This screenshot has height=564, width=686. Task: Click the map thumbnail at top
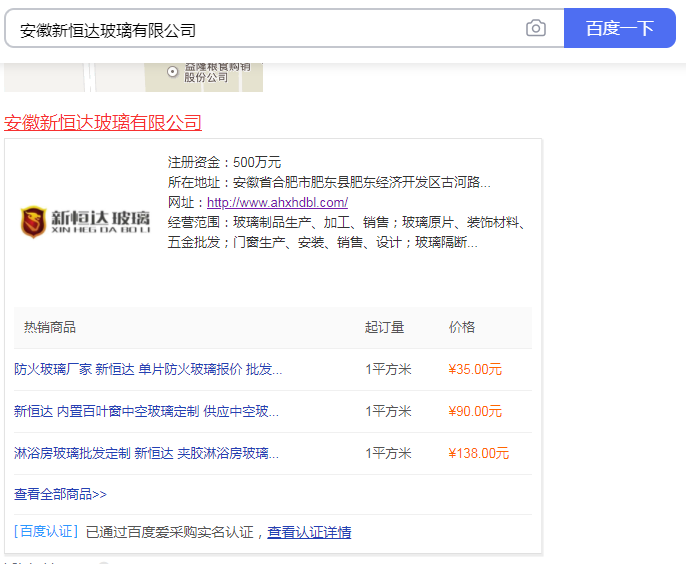tap(133, 77)
